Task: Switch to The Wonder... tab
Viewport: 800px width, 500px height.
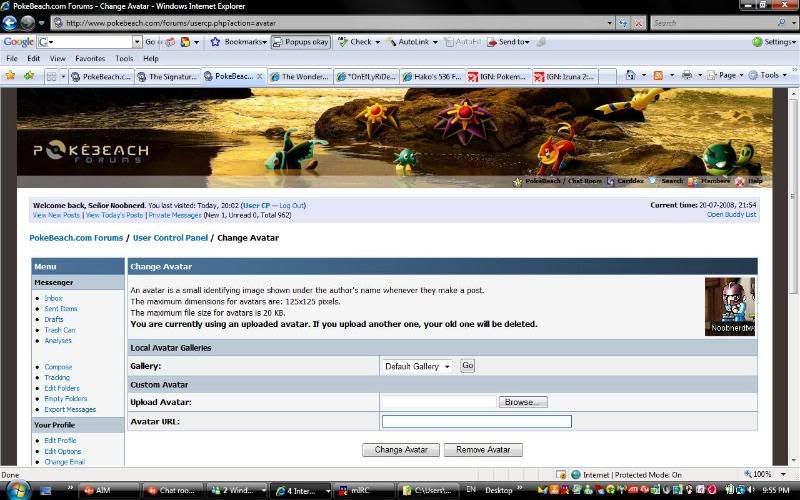Action: point(299,77)
